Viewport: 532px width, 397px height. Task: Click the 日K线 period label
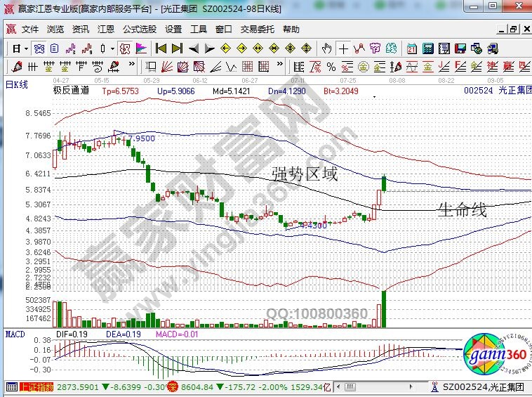pyautogui.click(x=17, y=85)
